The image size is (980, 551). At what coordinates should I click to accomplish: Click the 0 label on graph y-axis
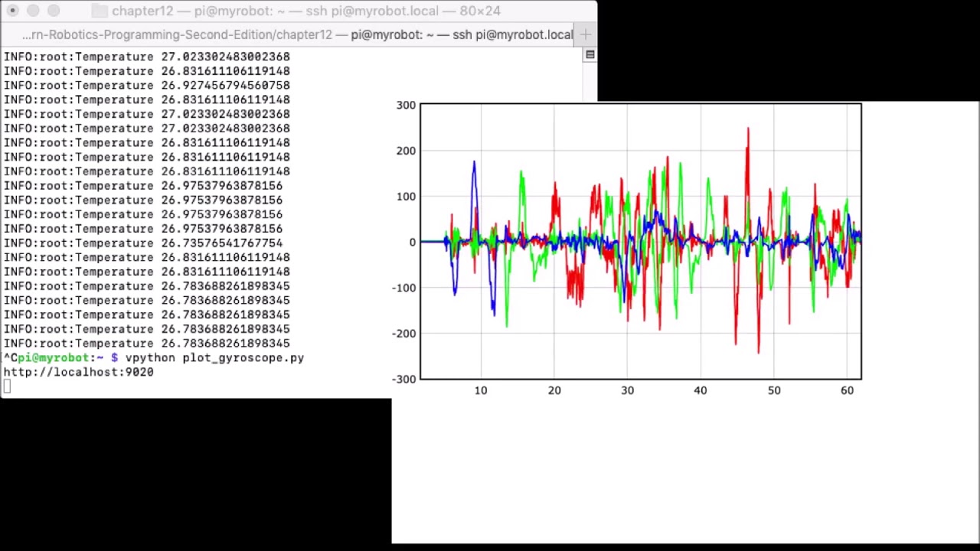[x=413, y=243]
